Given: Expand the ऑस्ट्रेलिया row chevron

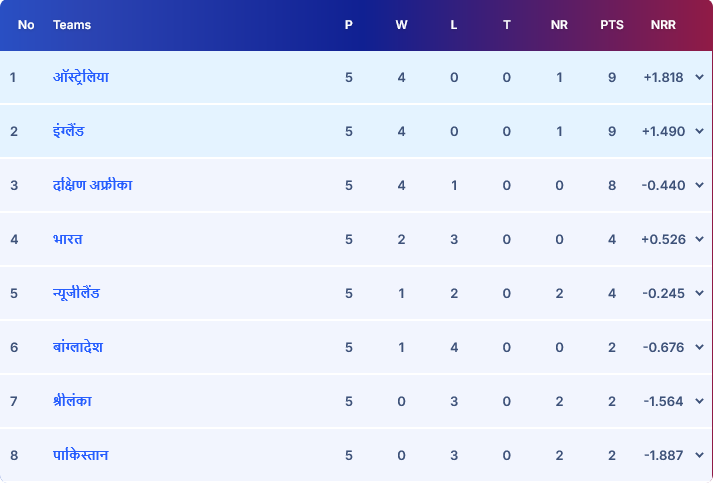Looking at the screenshot, I should tap(698, 77).
